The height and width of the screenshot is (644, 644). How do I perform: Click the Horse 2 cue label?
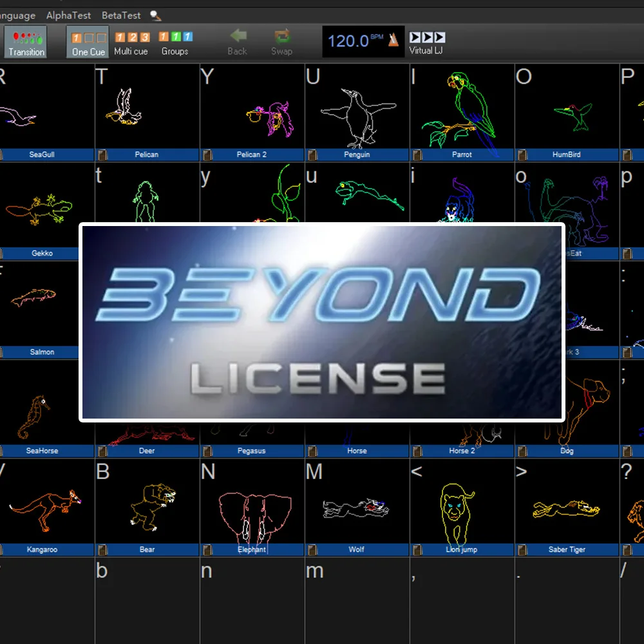pyautogui.click(x=462, y=451)
